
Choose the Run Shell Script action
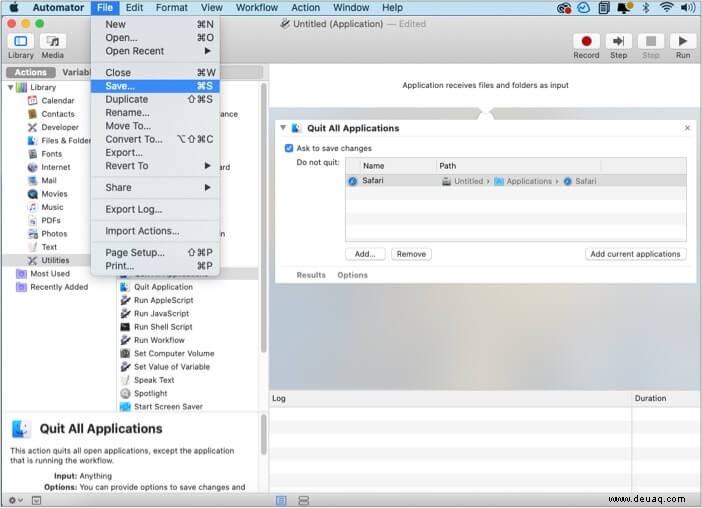pos(163,327)
